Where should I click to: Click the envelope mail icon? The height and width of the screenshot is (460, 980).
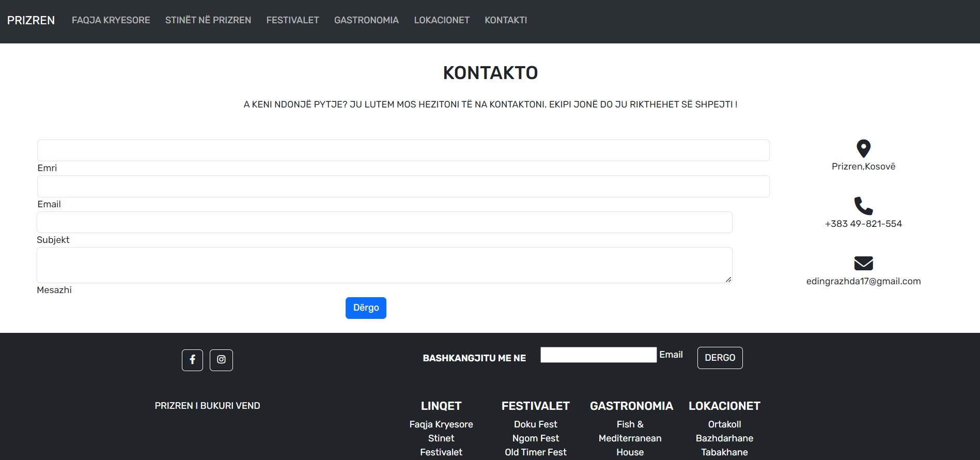click(x=863, y=263)
